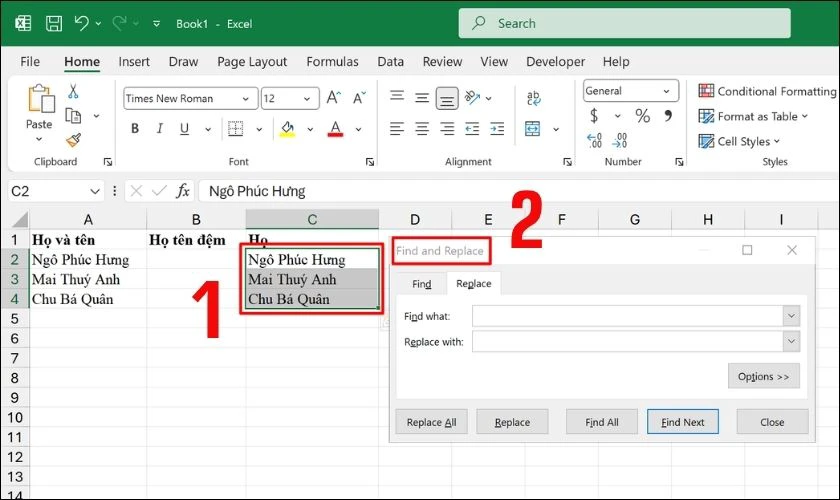Decrease decimal places

point(620,140)
